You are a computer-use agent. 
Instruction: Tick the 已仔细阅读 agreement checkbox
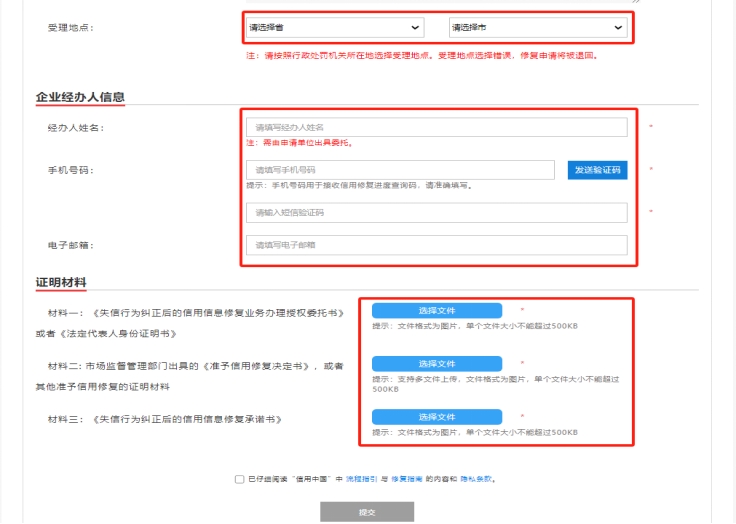point(240,479)
